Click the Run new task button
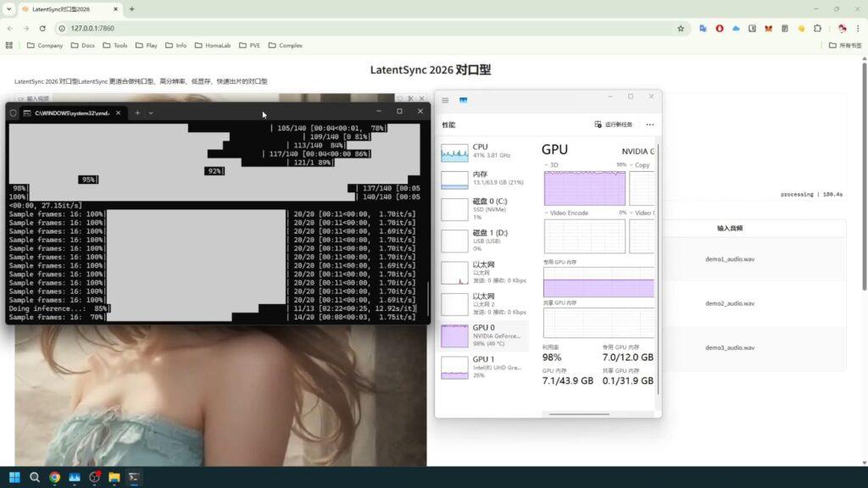The image size is (868, 488). (x=614, y=125)
